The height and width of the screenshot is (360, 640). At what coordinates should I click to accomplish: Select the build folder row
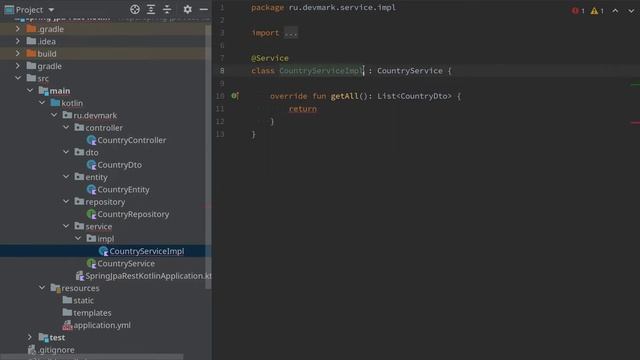click(104, 53)
